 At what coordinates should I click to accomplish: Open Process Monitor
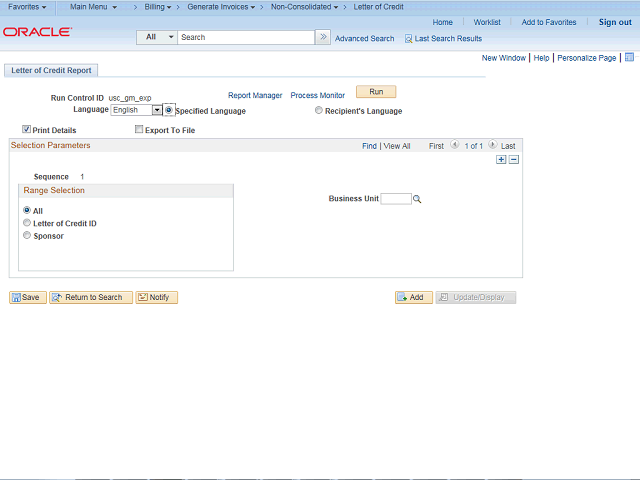[x=318, y=95]
